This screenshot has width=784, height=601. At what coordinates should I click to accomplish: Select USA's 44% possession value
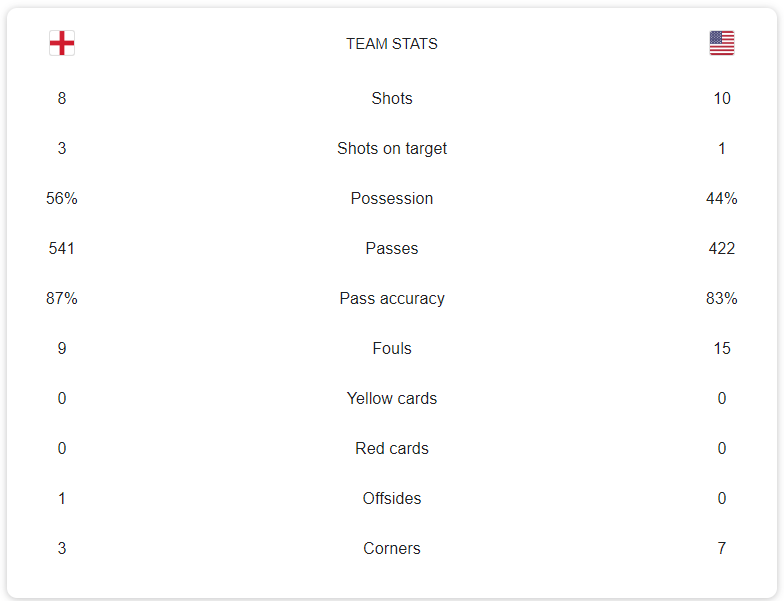[722, 198]
